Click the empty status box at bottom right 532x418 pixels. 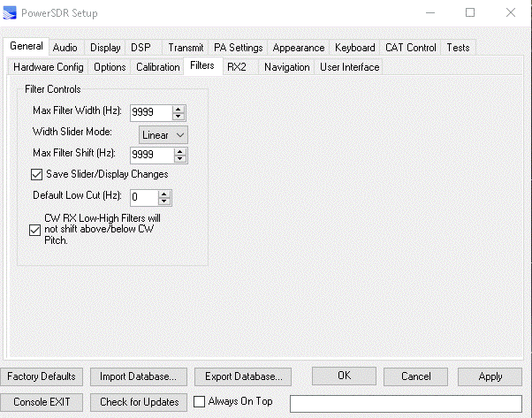coord(406,404)
